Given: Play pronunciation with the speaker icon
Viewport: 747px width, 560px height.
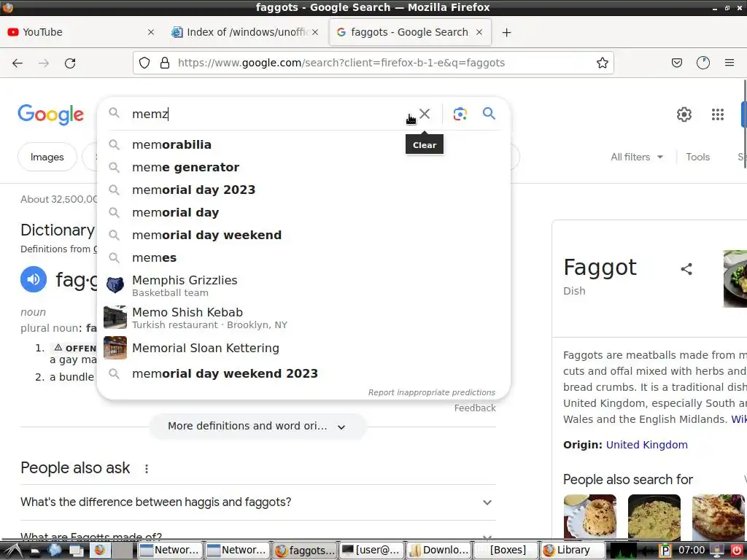Looking at the screenshot, I should pyautogui.click(x=34, y=279).
